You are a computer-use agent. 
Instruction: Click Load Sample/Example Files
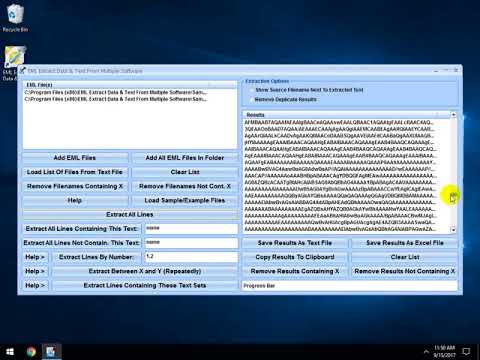[x=185, y=200]
